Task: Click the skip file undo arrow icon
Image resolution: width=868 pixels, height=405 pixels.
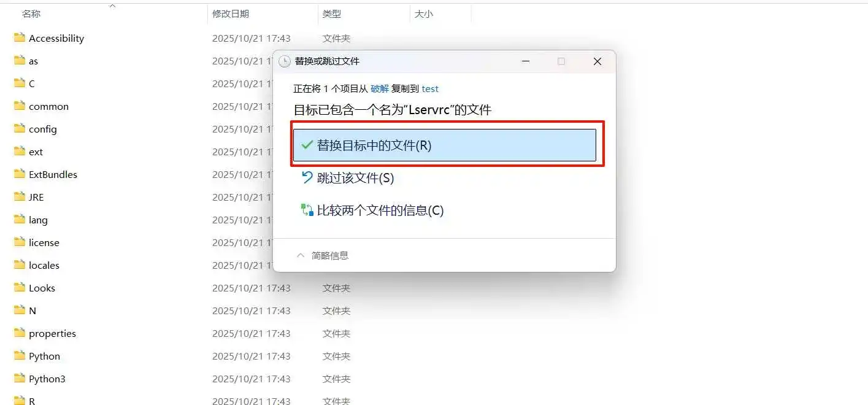Action: [x=307, y=178]
